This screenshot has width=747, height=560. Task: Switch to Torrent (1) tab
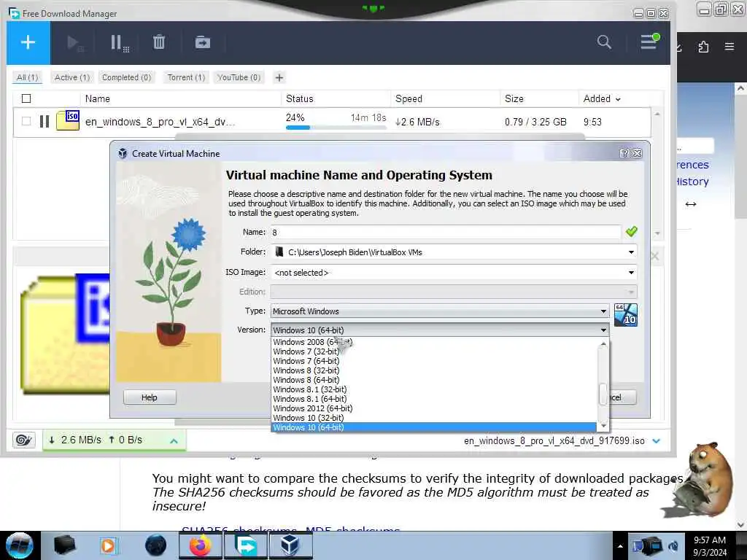coord(186,77)
